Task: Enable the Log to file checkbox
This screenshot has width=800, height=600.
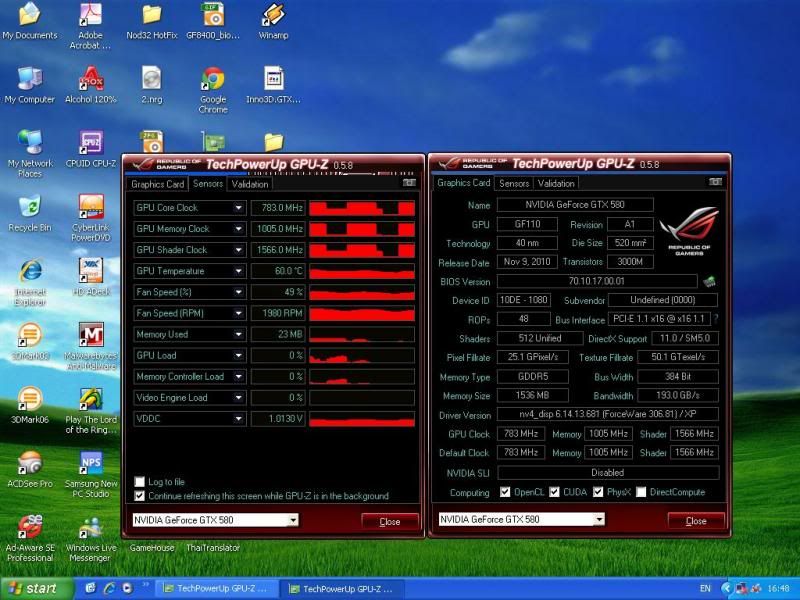Action: [x=140, y=482]
